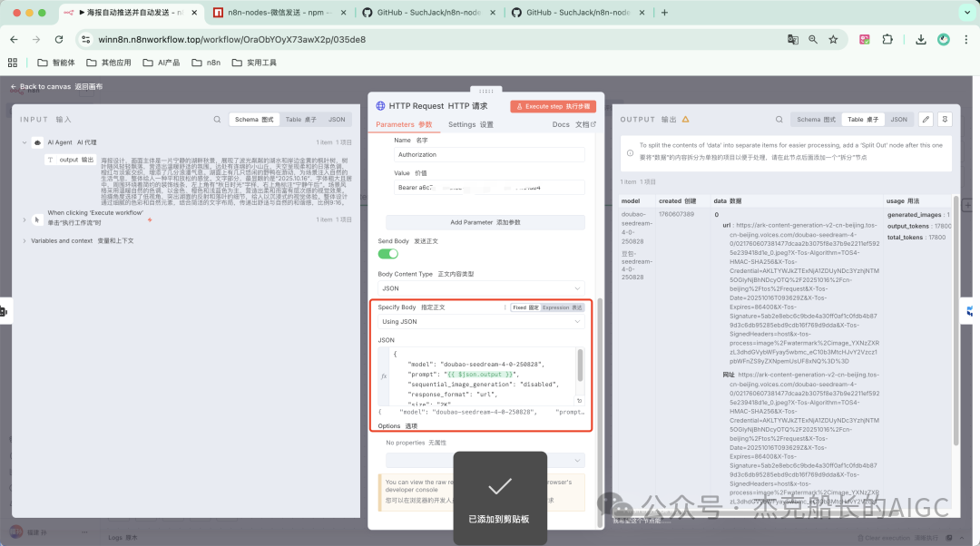Select Fixed mode for Specify Body
Image resolution: width=980 pixels, height=546 pixels.
tap(525, 307)
